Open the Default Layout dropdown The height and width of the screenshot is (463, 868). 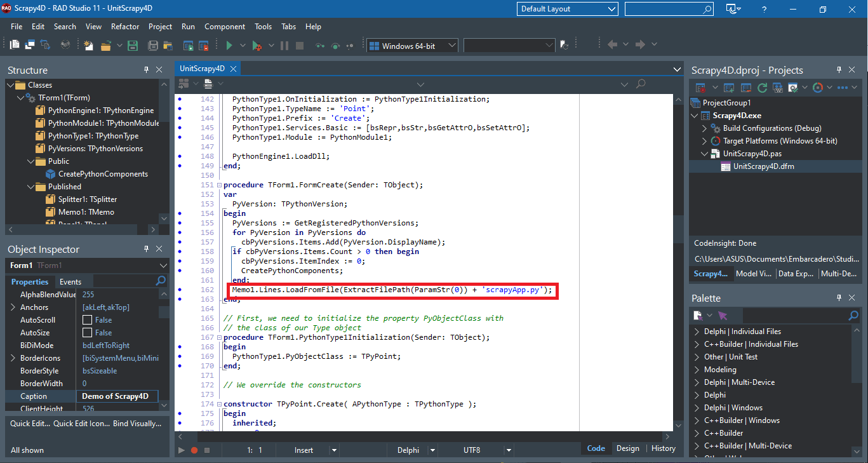pos(568,9)
